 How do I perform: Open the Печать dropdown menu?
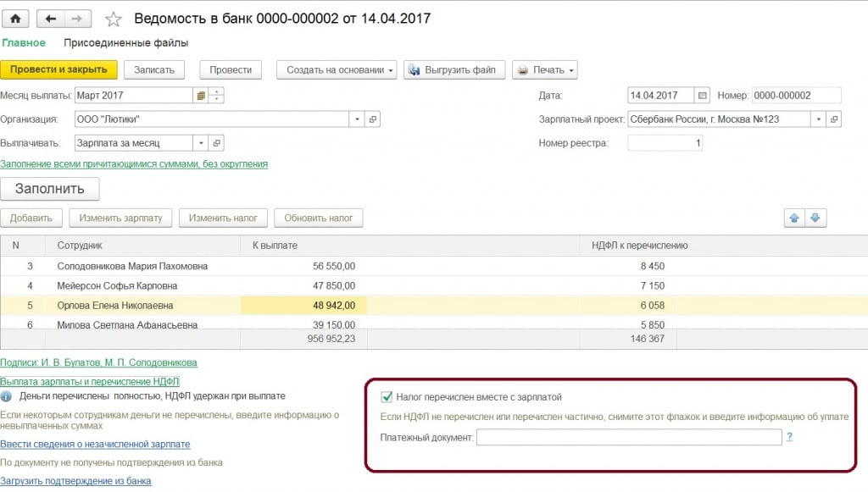pos(545,70)
